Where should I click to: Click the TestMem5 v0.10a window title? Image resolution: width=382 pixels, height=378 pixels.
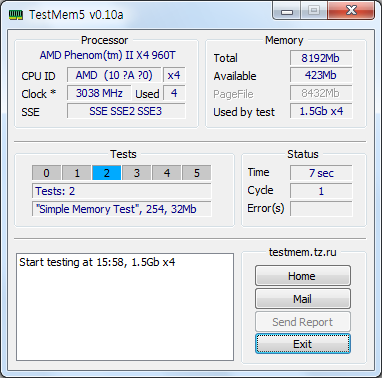[x=76, y=15]
